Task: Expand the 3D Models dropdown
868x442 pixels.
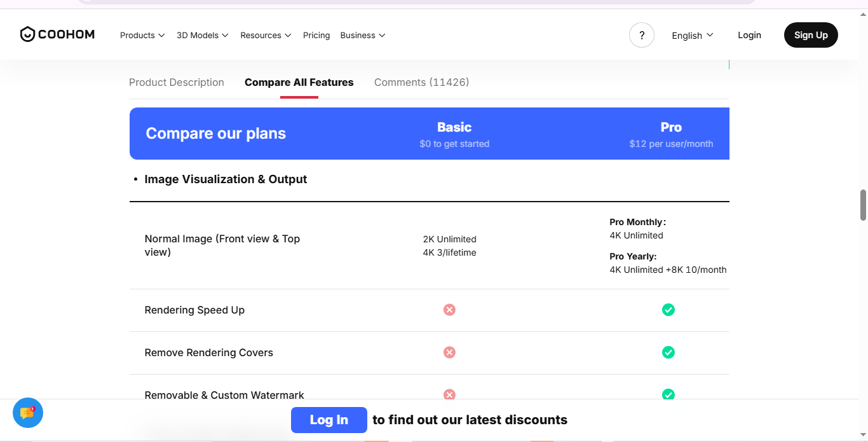Action: pos(202,36)
